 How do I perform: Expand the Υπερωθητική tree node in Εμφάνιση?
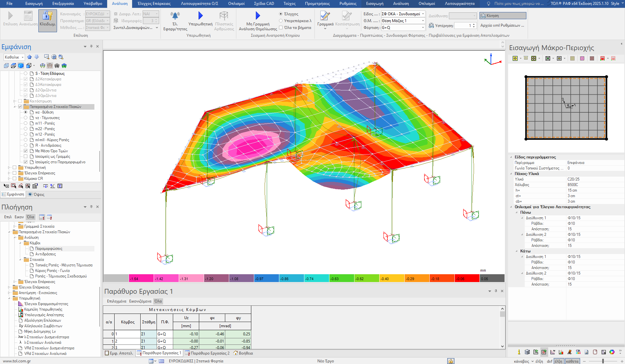[x=9, y=168]
